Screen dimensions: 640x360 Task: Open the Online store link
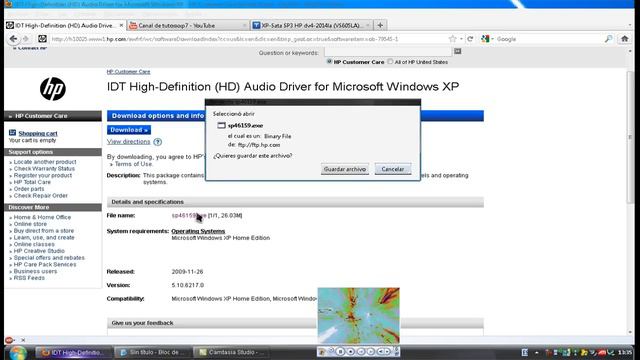click(30, 224)
